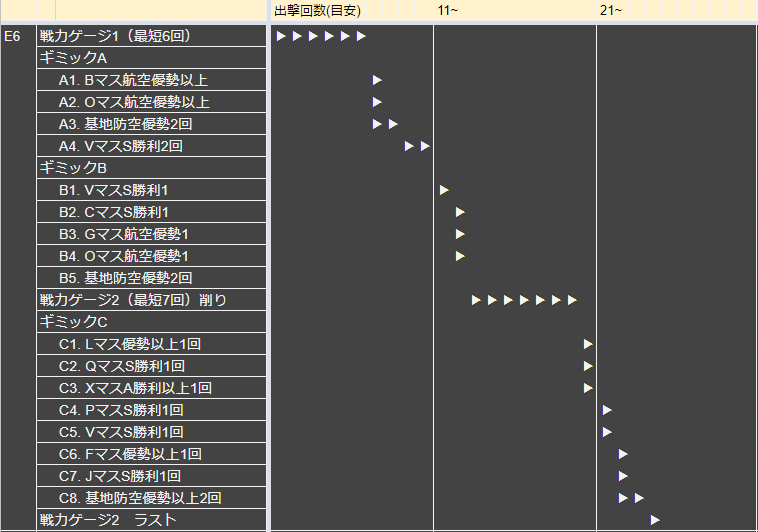Click the 出撃回数(目安) column header
The height and width of the screenshot is (532, 758).
317,10
